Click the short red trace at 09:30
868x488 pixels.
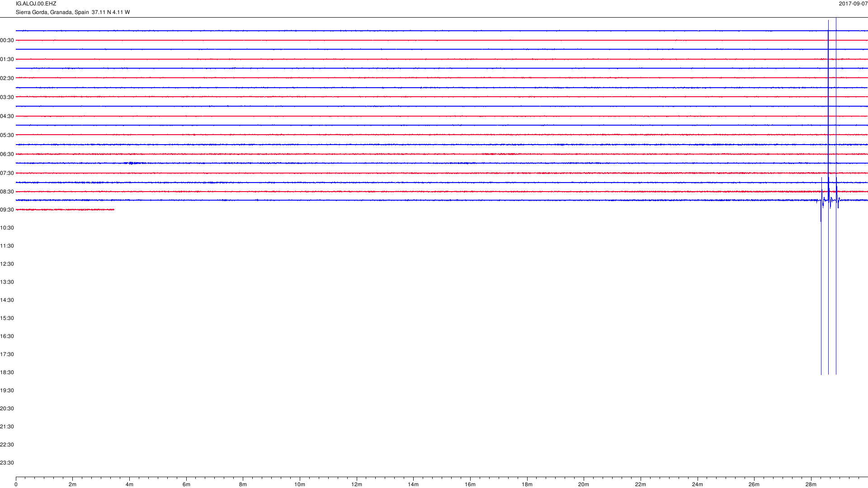point(65,210)
